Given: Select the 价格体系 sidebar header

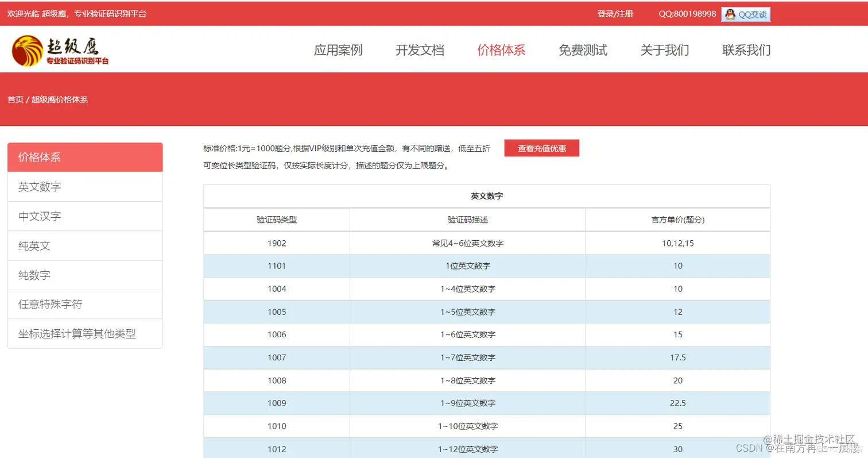Looking at the screenshot, I should [x=85, y=157].
